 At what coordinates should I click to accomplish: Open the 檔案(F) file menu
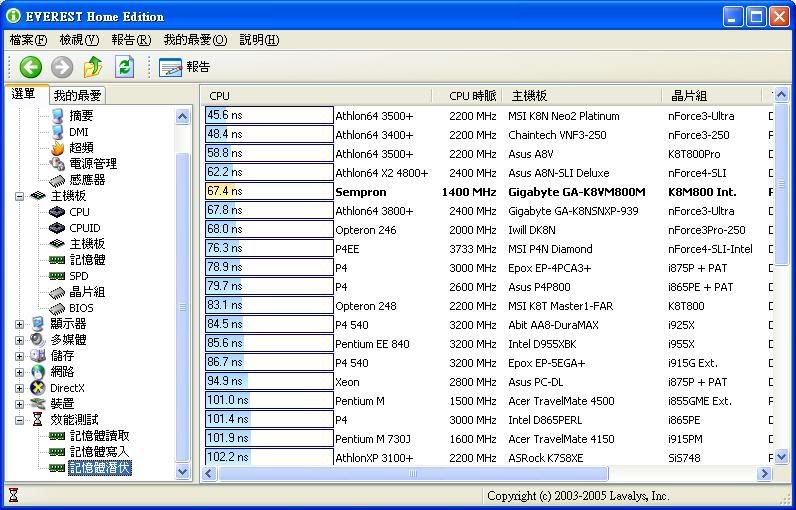(x=28, y=40)
